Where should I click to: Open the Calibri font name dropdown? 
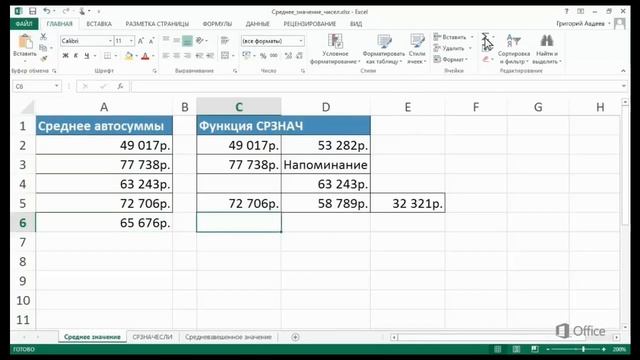(x=110, y=41)
